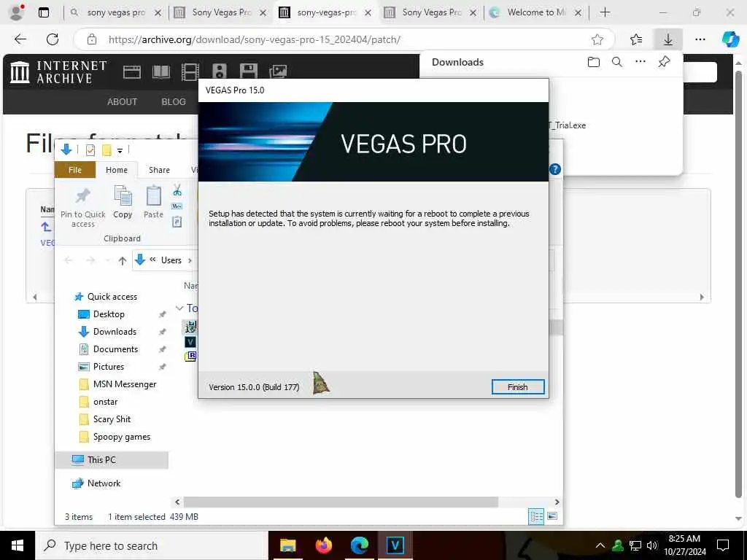Viewport: 747px width, 560px height.
Task: Open File tab in File Explorer
Action: [x=75, y=170]
